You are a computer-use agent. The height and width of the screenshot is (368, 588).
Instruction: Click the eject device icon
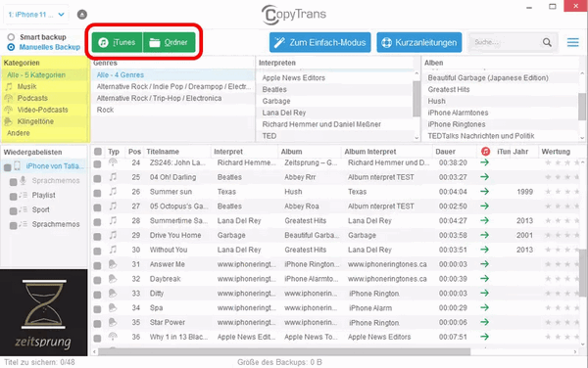pyautogui.click(x=82, y=15)
